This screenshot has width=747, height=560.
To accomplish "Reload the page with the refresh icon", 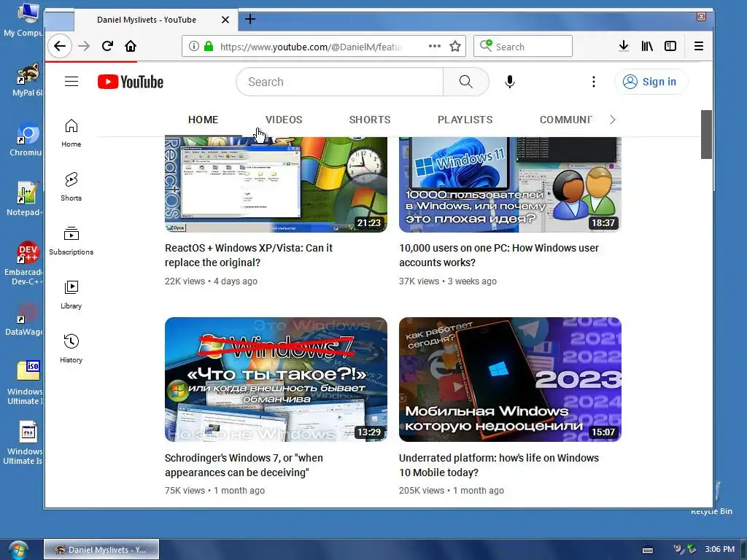I will click(x=107, y=46).
